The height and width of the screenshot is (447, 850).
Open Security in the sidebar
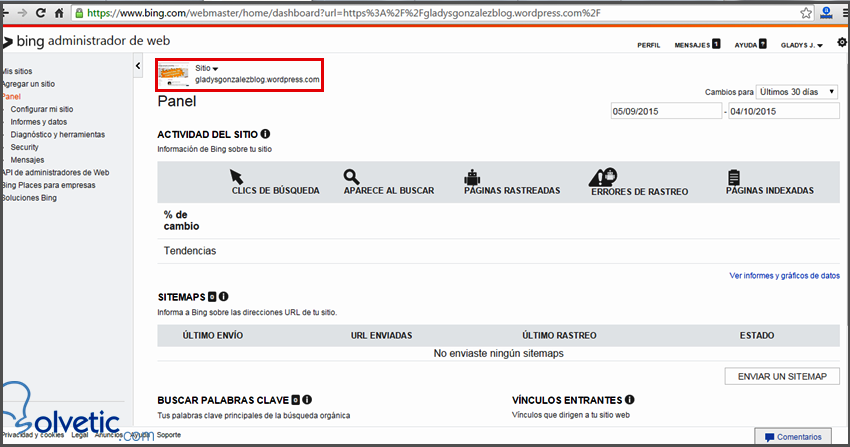point(24,147)
